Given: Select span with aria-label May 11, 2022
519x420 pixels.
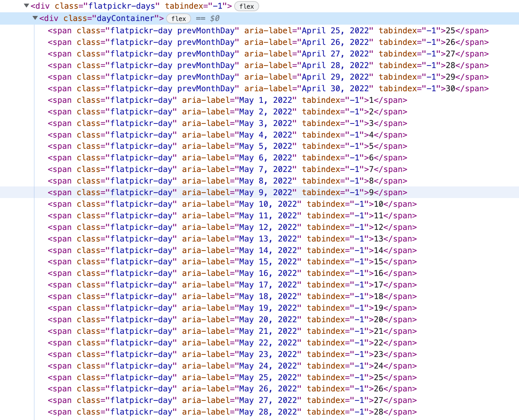Looking at the screenshot, I should pos(232,216).
